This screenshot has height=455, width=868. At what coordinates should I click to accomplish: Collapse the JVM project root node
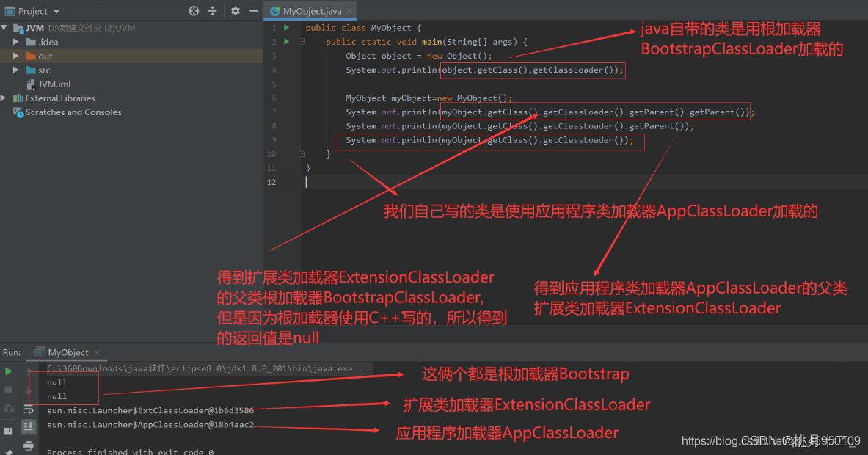tap(4, 28)
